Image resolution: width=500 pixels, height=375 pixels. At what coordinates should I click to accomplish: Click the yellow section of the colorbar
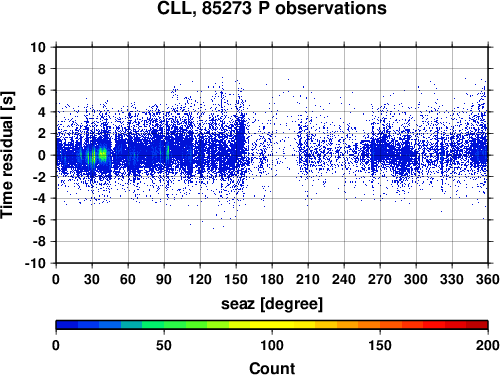click(x=272, y=325)
